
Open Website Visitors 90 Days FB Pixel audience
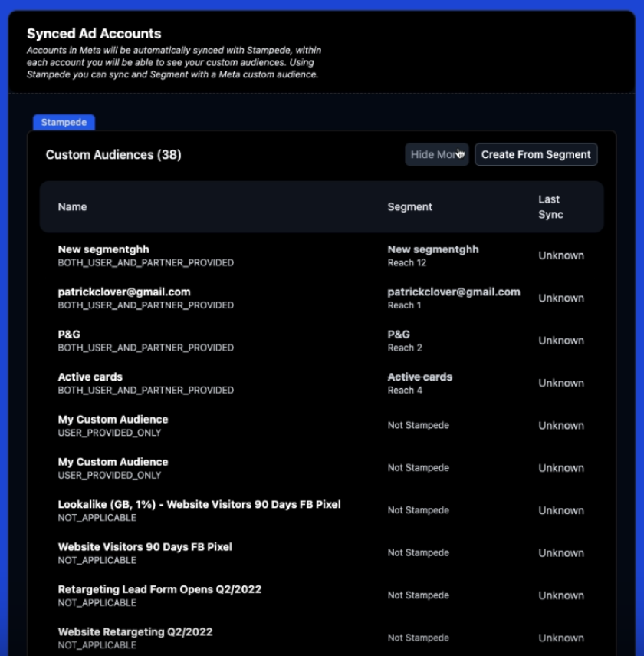pos(145,547)
